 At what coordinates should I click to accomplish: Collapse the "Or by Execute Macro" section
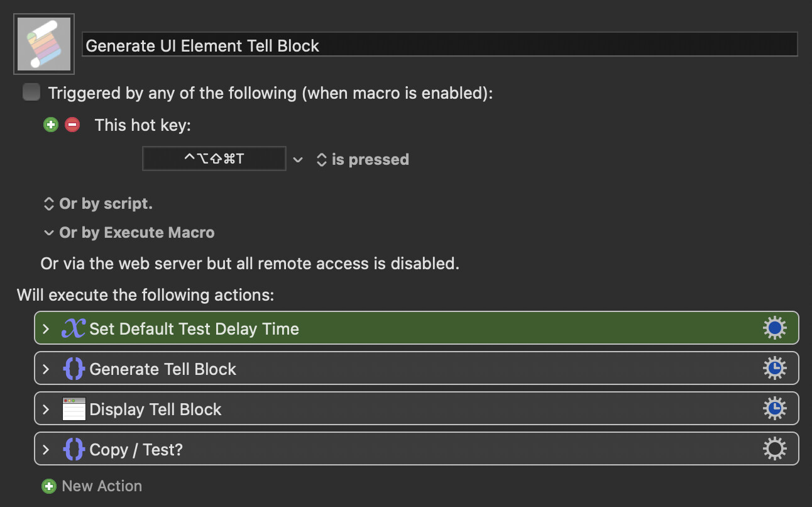(x=48, y=233)
